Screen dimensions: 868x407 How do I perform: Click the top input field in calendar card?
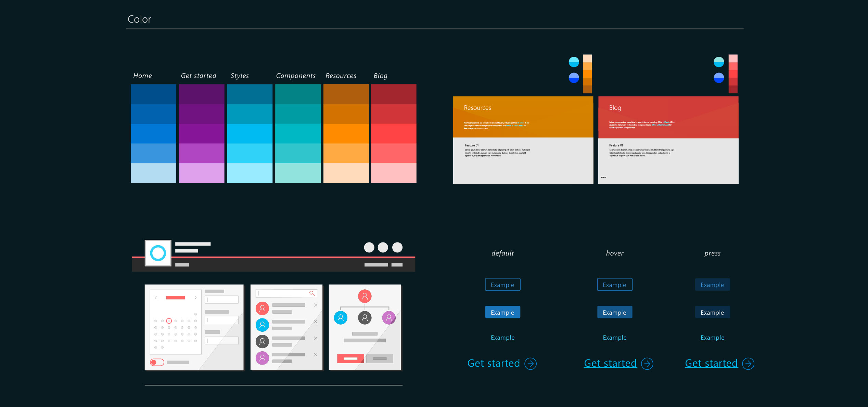pyautogui.click(x=221, y=300)
